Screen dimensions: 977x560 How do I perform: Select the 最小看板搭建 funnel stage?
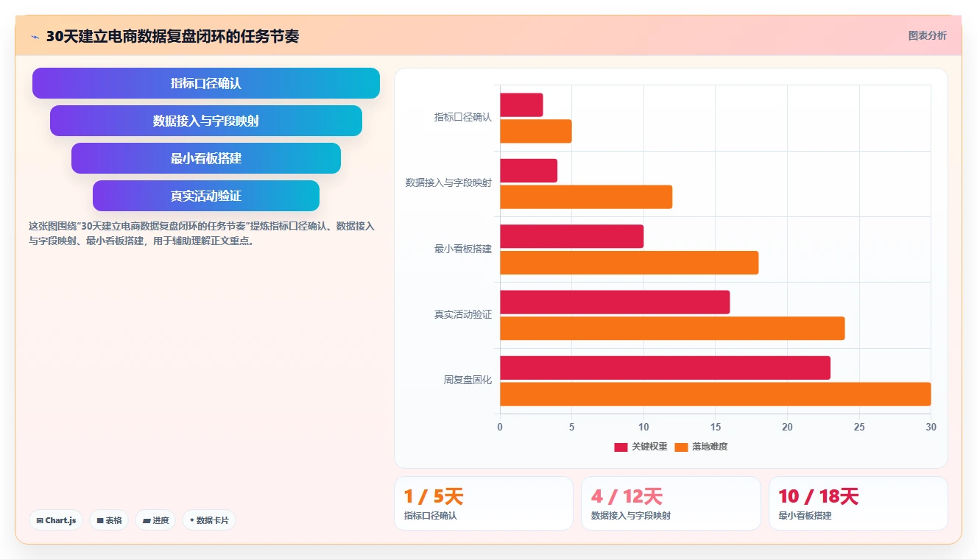206,158
